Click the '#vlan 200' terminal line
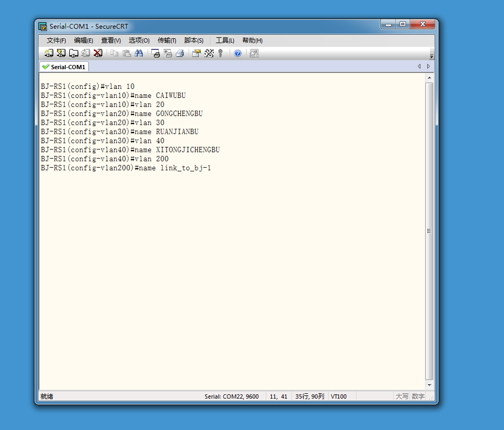 [105, 159]
